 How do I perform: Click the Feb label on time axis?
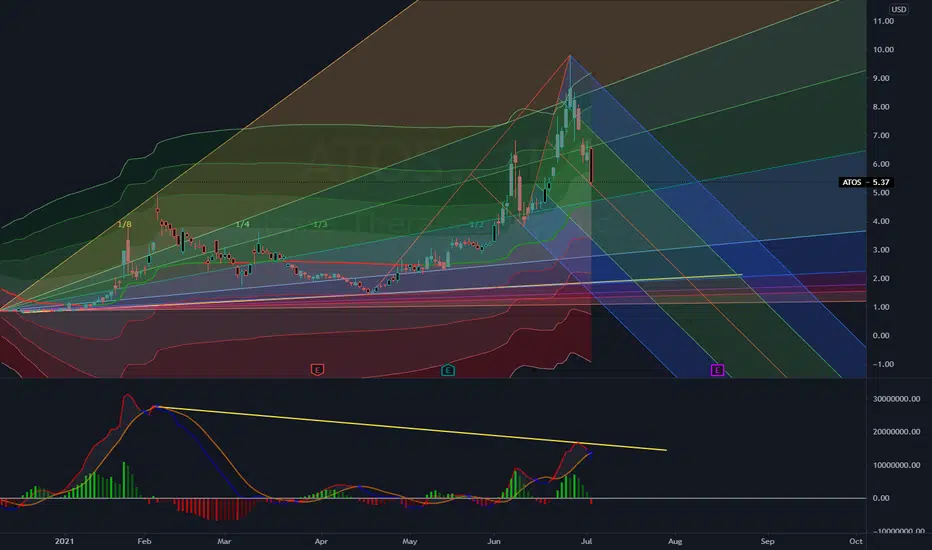pyautogui.click(x=144, y=541)
